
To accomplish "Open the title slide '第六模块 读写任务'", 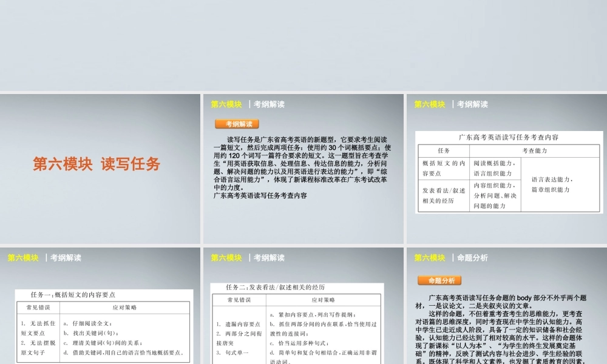I will tap(100, 169).
